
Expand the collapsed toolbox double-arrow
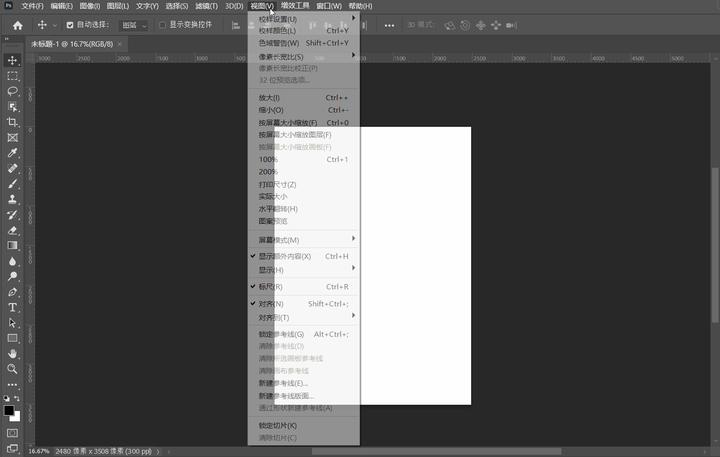coord(6,39)
